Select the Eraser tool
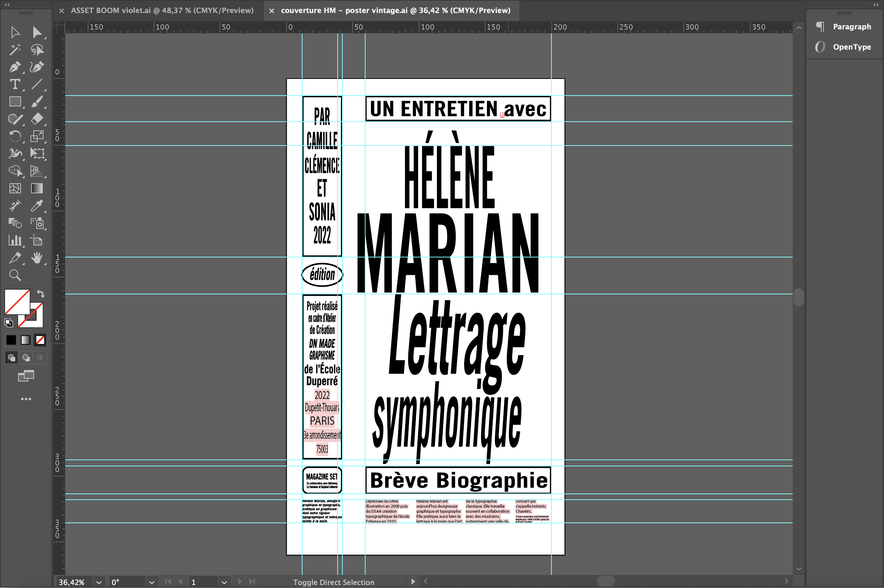 (x=37, y=119)
